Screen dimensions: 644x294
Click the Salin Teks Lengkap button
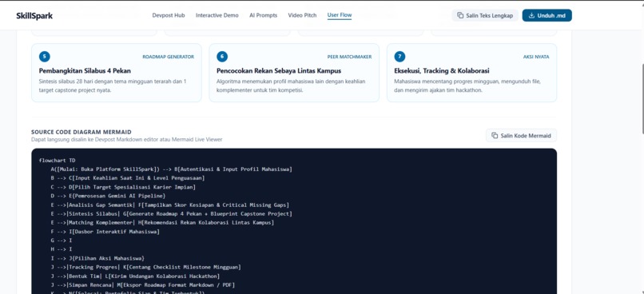(x=485, y=16)
